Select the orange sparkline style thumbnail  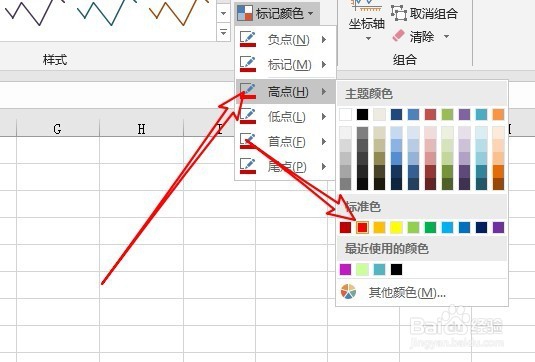coord(178,13)
